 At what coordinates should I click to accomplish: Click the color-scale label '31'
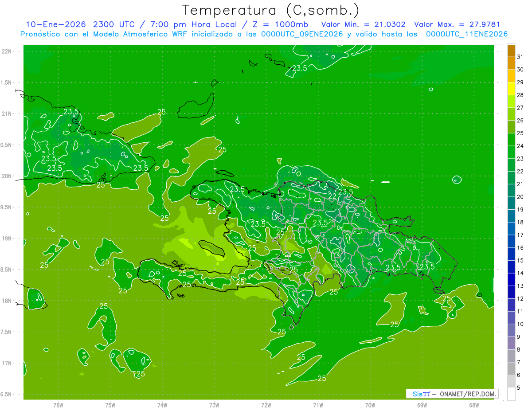(520, 57)
